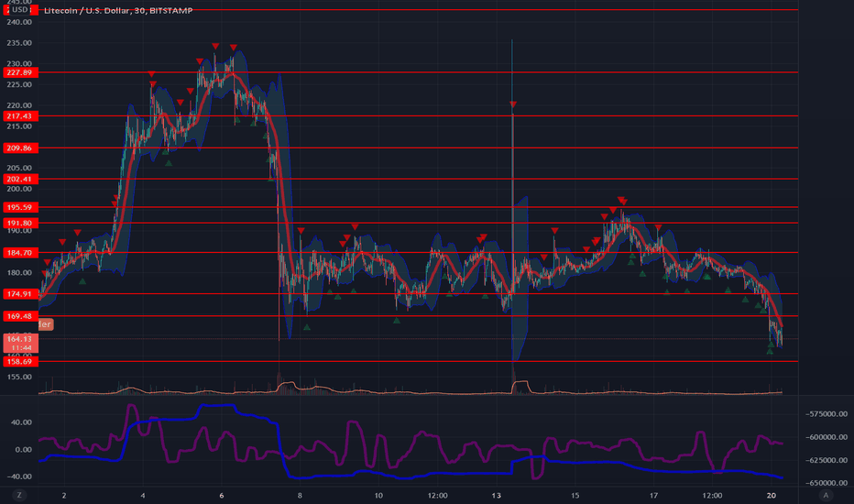Viewport: 854px width, 504px height.
Task: Click the date 8 on the time axis
Action: tap(301, 495)
